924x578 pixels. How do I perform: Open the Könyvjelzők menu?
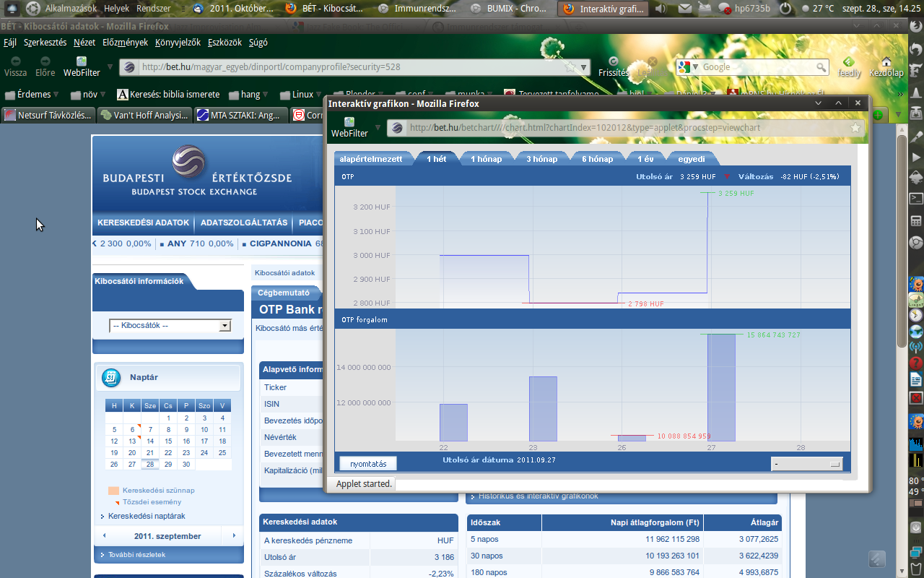pyautogui.click(x=178, y=43)
